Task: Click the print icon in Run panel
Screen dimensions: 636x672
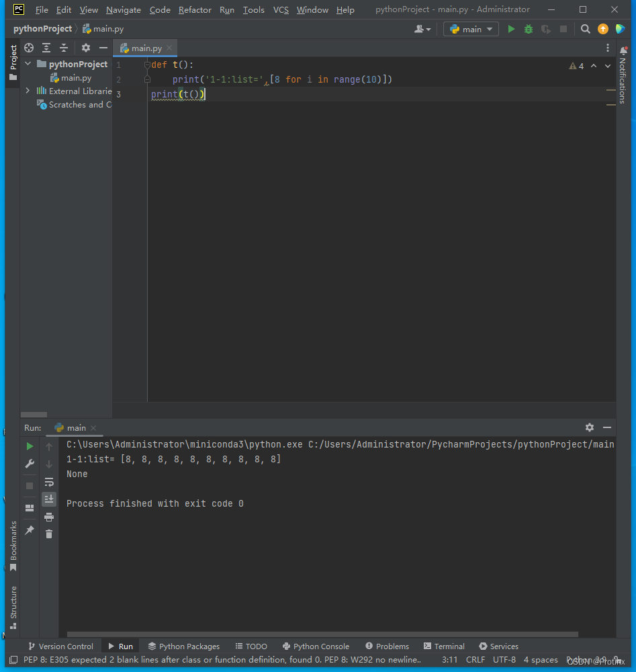Action: [x=49, y=517]
